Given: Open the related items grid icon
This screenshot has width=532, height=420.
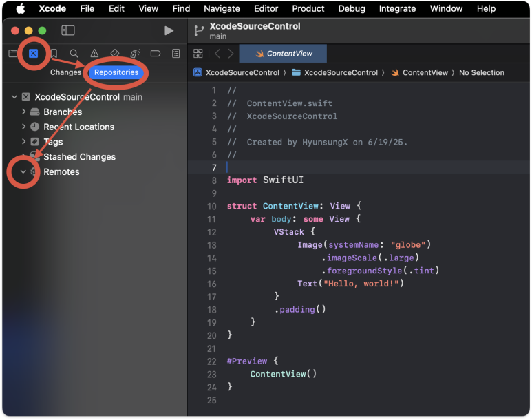Looking at the screenshot, I should coord(198,53).
